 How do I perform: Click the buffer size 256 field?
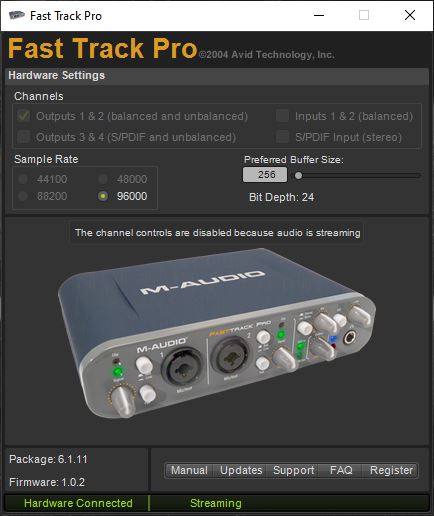pyautogui.click(x=265, y=174)
